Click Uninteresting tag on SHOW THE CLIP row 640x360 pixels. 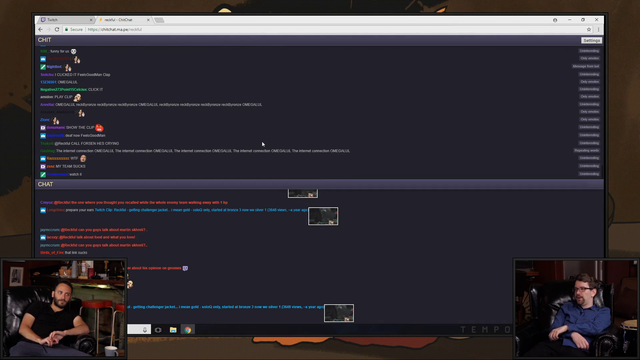[589, 127]
